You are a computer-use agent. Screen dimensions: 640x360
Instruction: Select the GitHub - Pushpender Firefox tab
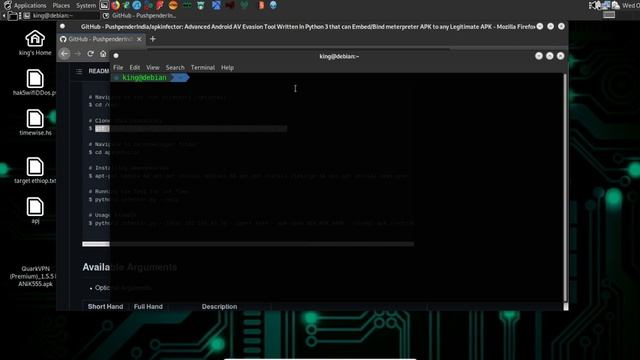[100, 39]
